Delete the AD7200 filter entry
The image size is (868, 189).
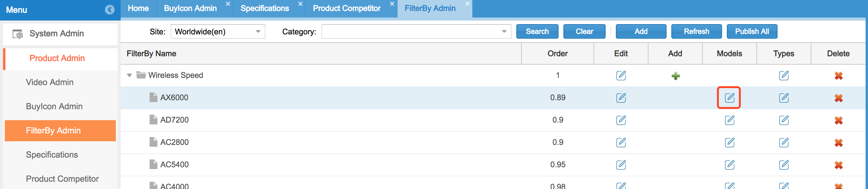click(x=838, y=120)
